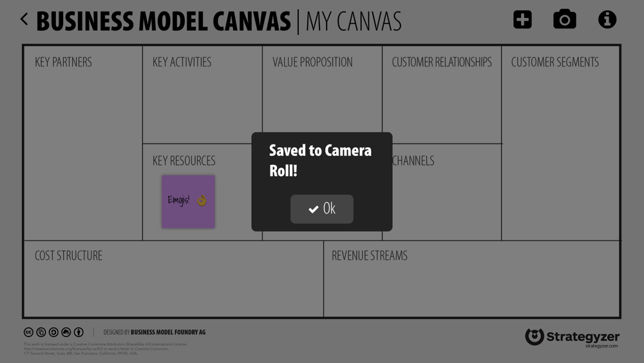The width and height of the screenshot is (644, 363).
Task: Confirm the dialog with Ok button
Action: pos(321,209)
